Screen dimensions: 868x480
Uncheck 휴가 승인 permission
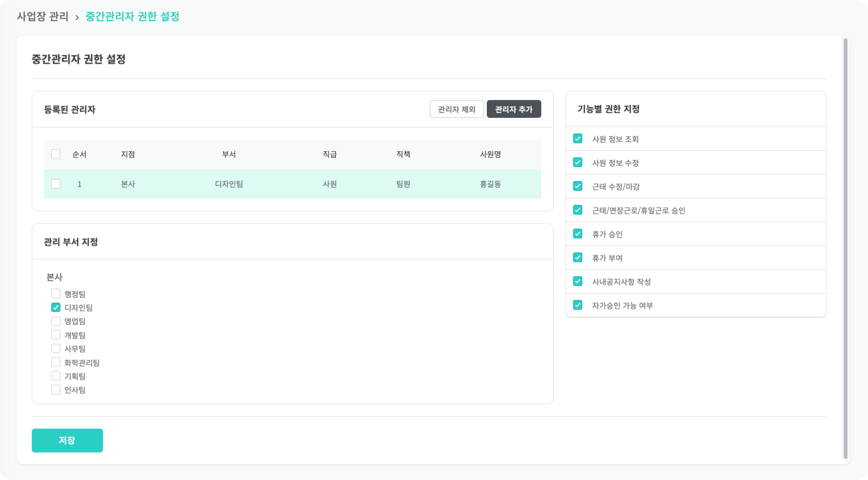(578, 234)
